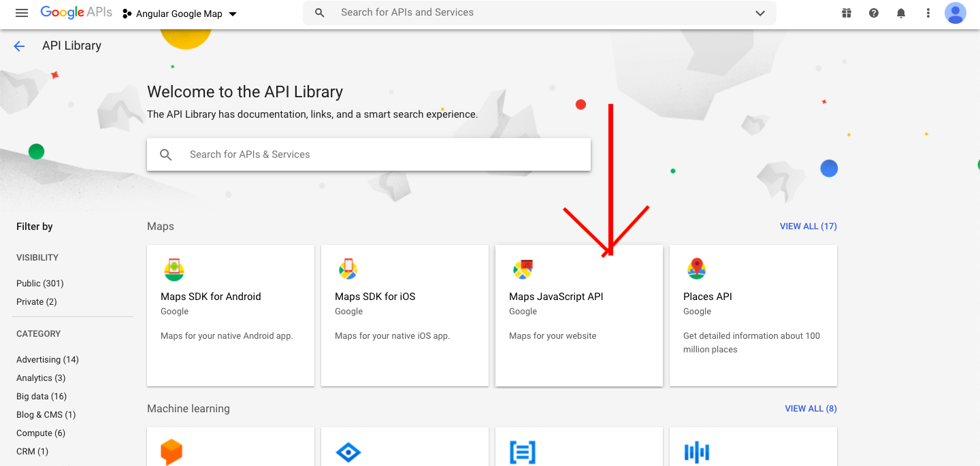Image resolution: width=980 pixels, height=466 pixels.
Task: Click the API Library page title
Action: [71, 46]
